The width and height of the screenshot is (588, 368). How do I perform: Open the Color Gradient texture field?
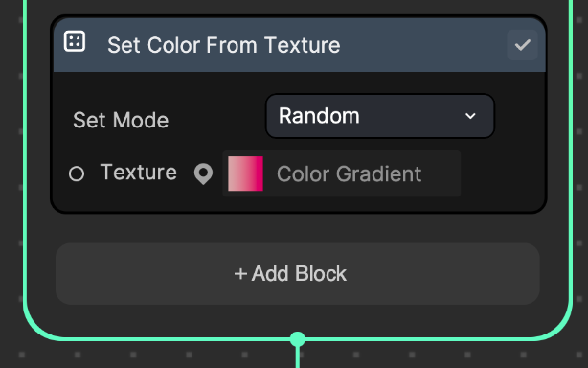pyautogui.click(x=342, y=173)
